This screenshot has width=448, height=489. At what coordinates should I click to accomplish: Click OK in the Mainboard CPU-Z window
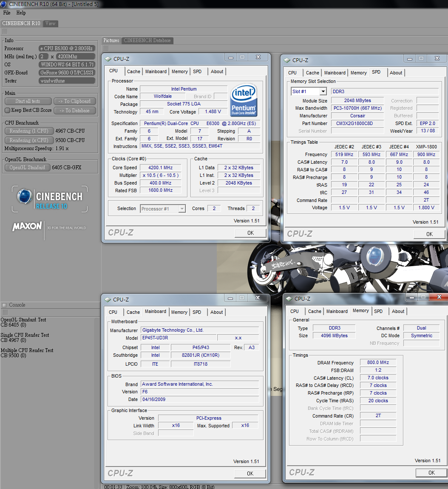click(x=250, y=474)
